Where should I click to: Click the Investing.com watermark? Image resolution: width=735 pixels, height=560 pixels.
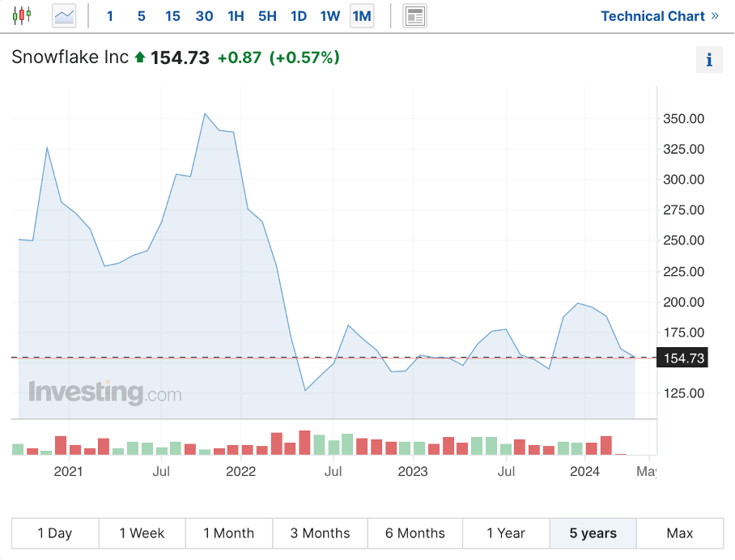104,392
